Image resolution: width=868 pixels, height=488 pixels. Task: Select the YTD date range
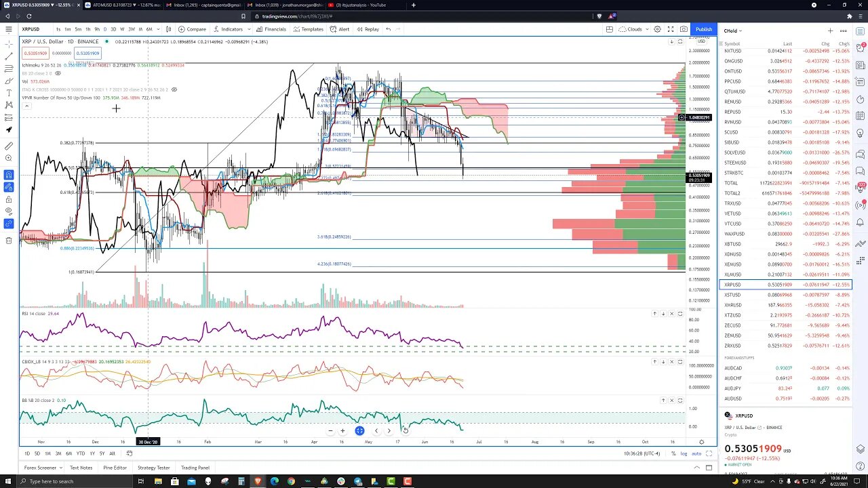click(81, 453)
